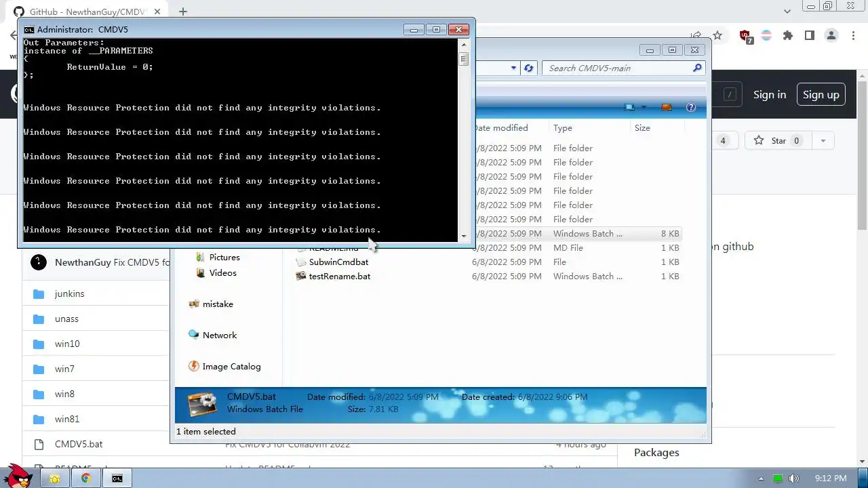Open the junkins folder on GitHub

click(x=70, y=293)
